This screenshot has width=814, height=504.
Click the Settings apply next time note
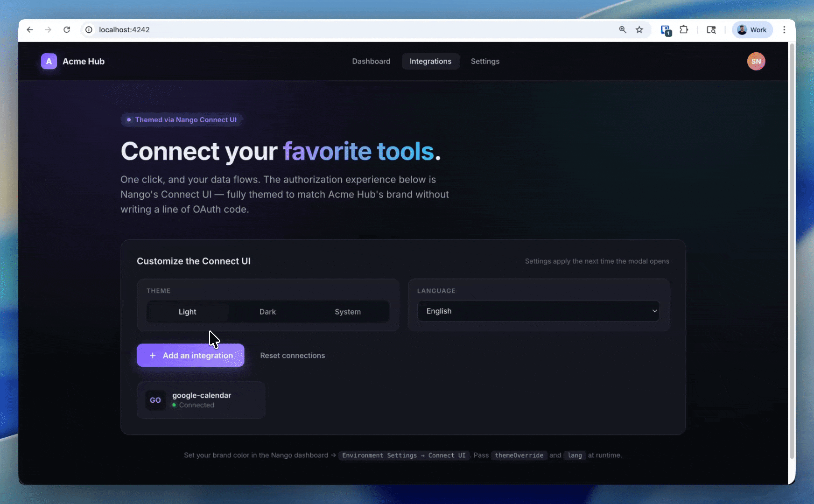[597, 261]
